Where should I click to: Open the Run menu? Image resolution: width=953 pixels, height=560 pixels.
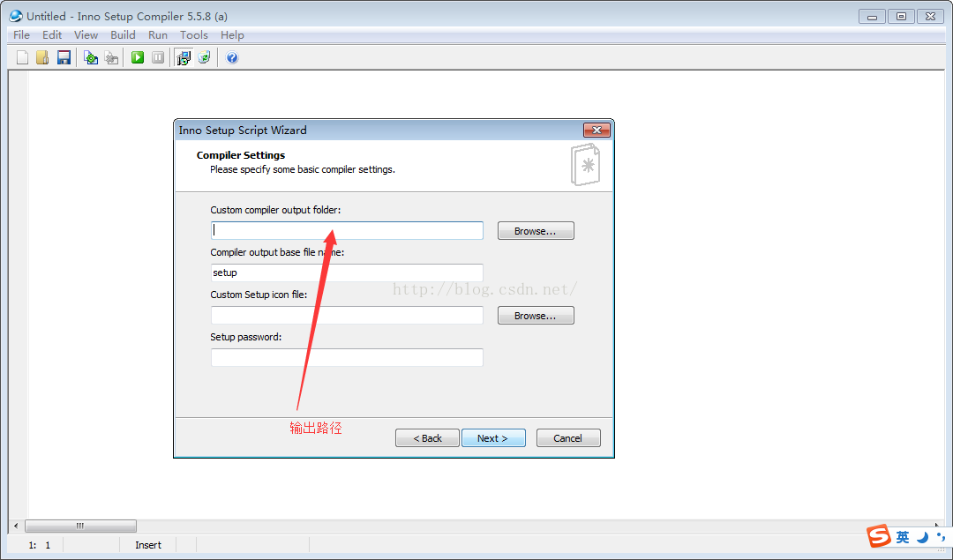point(158,35)
